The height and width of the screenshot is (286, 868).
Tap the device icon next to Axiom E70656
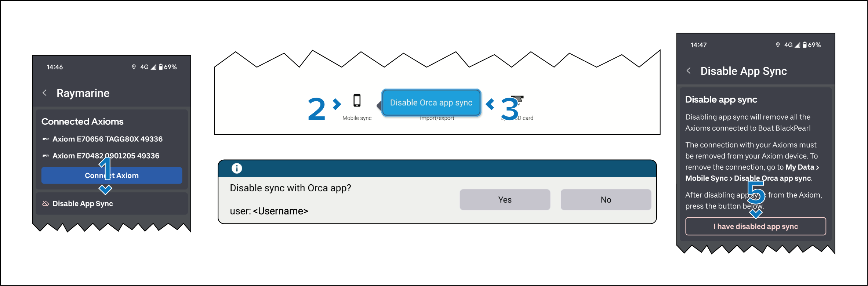[46, 139]
